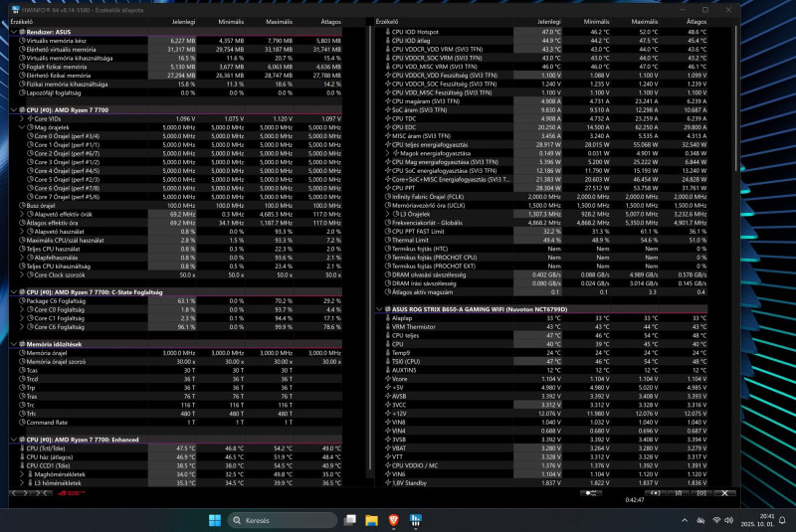Screen dimensions: 796x532
Task: Click the lightning icon next to +12V
Action: click(388, 414)
